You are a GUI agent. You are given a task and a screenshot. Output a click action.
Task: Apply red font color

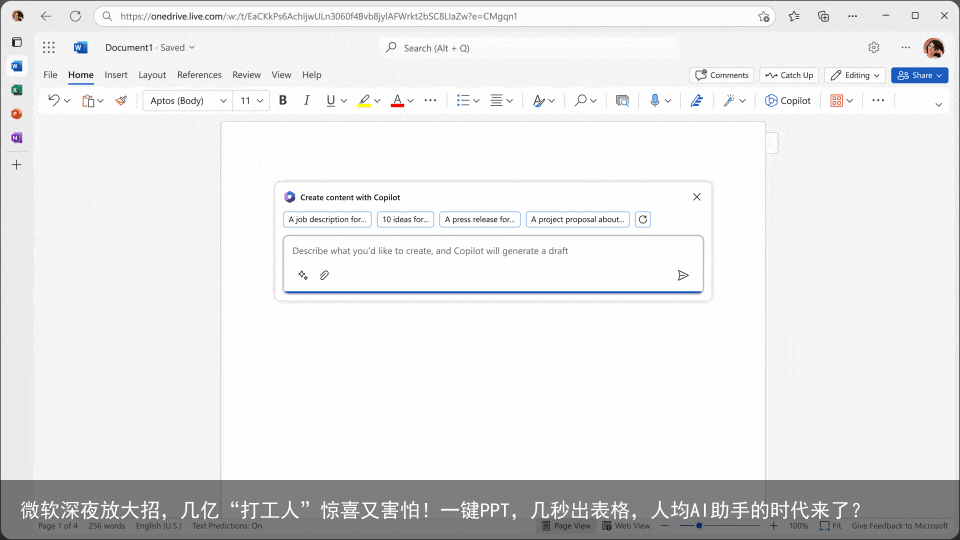pyautogui.click(x=397, y=100)
